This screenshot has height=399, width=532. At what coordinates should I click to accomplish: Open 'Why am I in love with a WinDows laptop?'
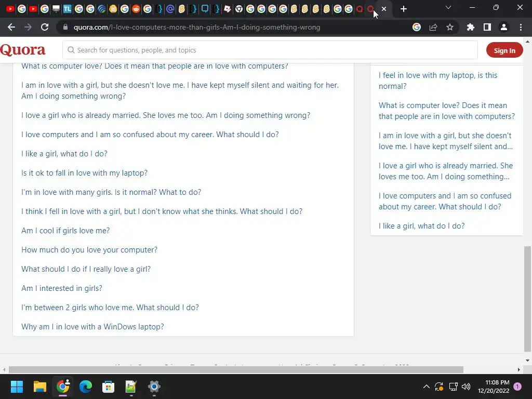coord(92,327)
